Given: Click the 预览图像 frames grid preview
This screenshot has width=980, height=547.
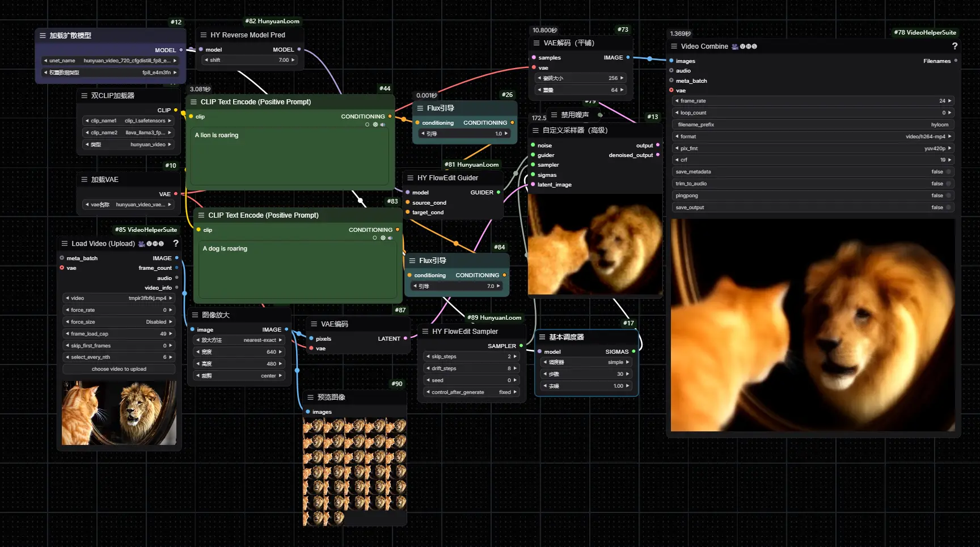Looking at the screenshot, I should (354, 472).
